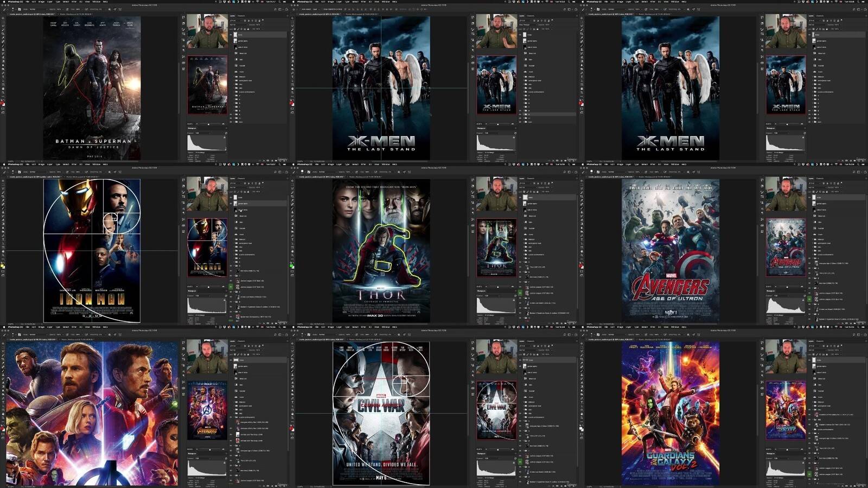The width and height of the screenshot is (868, 488).
Task: Click the webcam video in the unguided X-Men window
Action: click(786, 31)
